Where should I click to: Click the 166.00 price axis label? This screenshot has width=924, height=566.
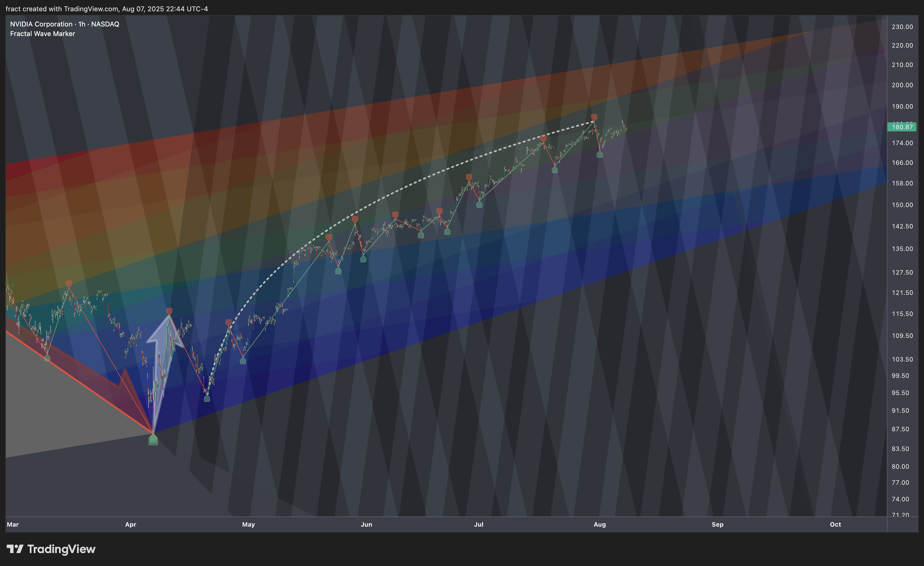902,163
